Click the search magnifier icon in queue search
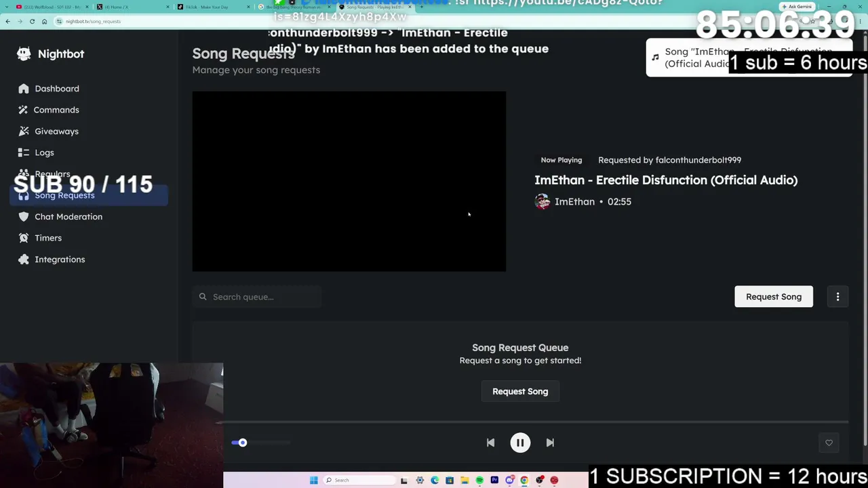The image size is (868, 488). 203,297
